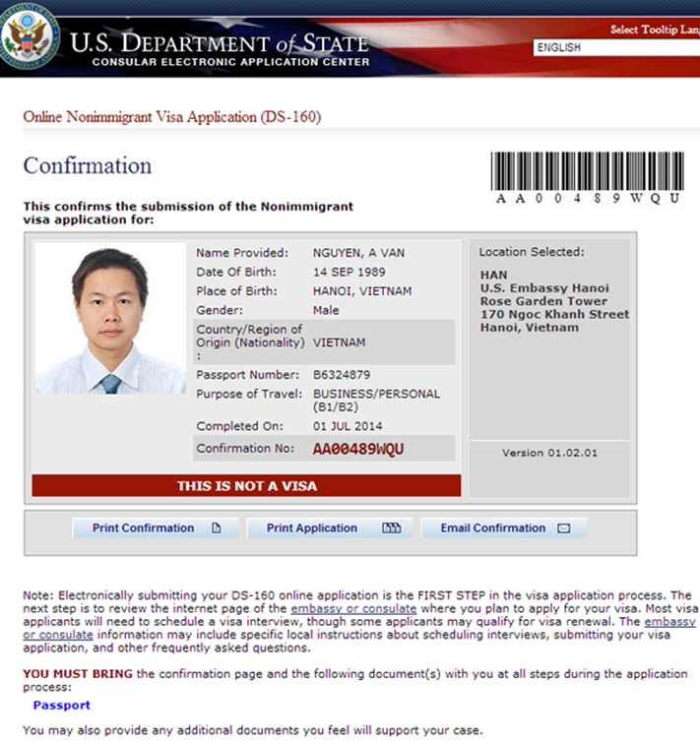Click the passport number B6324879
700x742 pixels.
tap(342, 375)
